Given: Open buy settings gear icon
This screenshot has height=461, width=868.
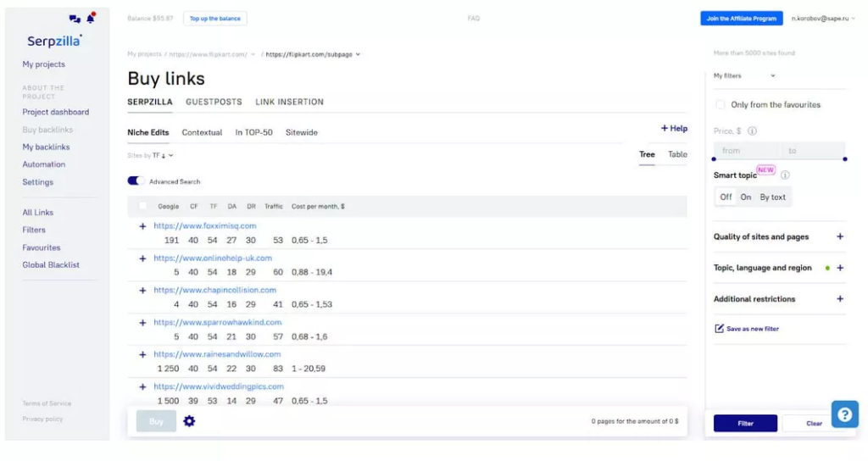Looking at the screenshot, I should tap(189, 421).
